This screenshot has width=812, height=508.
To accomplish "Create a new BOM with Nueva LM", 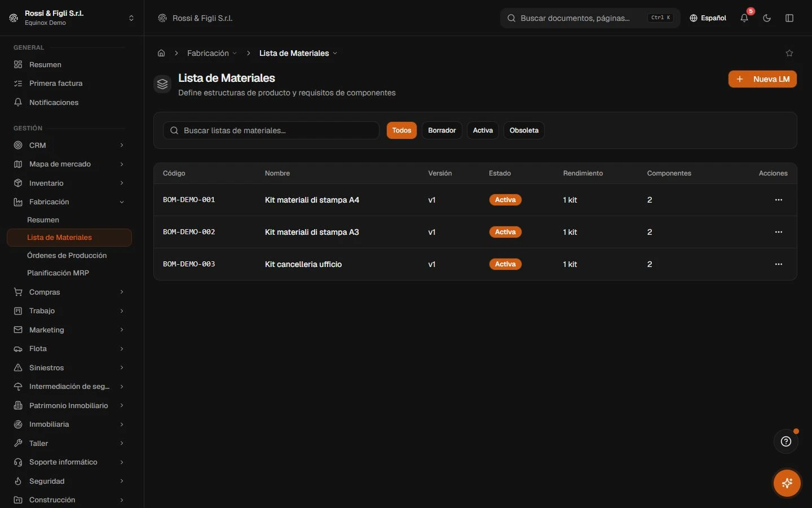I will tap(762, 79).
